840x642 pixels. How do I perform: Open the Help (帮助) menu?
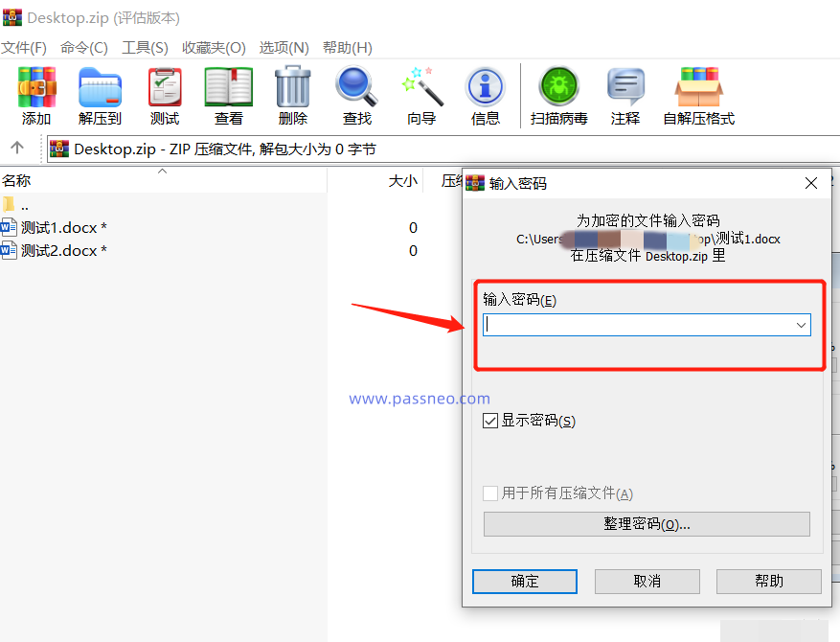pos(348,48)
